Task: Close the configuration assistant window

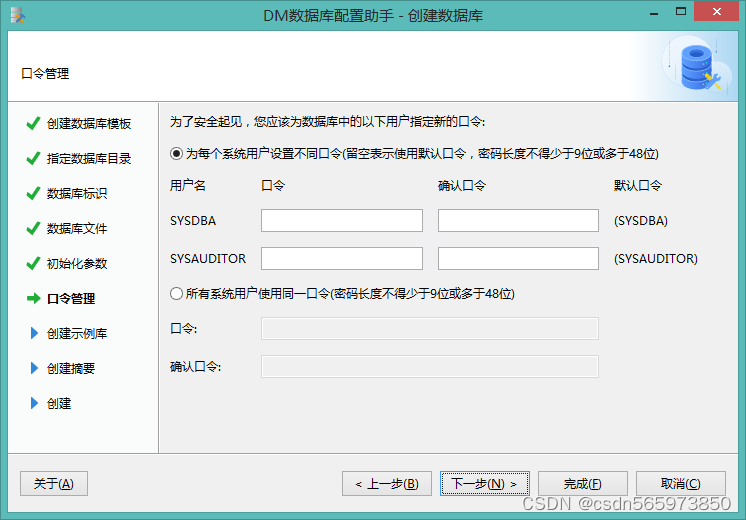Action: pos(717,11)
